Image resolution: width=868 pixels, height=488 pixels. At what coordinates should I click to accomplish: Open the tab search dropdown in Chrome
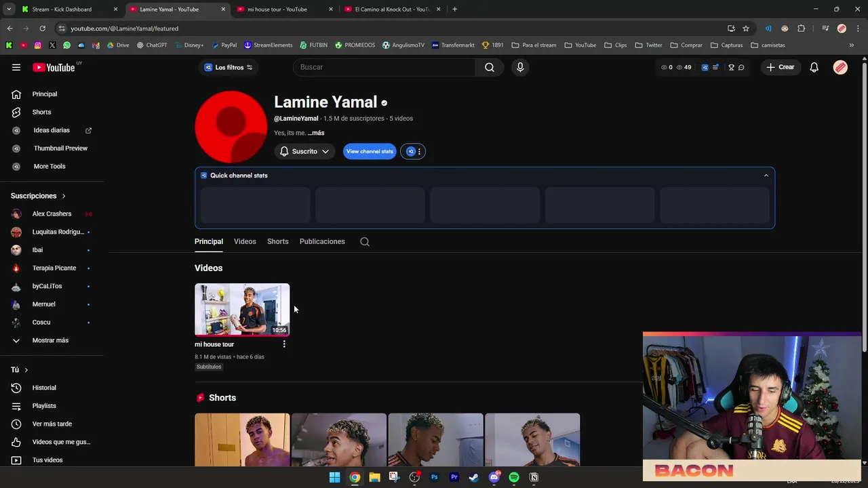[9, 9]
